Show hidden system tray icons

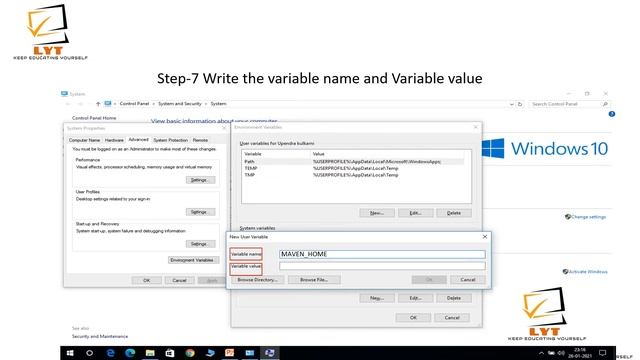click(x=541, y=353)
